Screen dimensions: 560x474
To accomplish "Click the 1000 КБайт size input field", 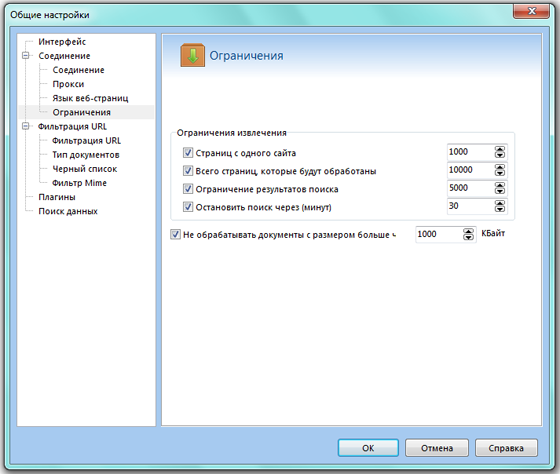I will tap(439, 234).
